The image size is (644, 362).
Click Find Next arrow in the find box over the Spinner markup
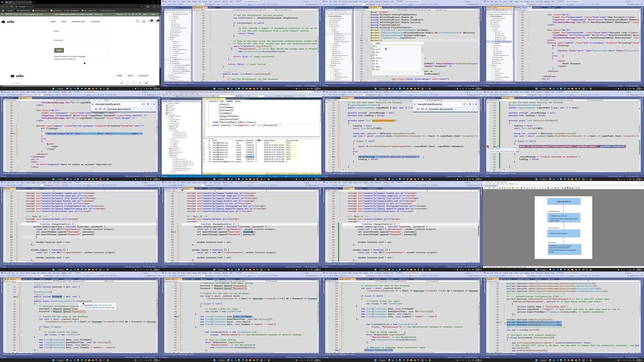148,104
